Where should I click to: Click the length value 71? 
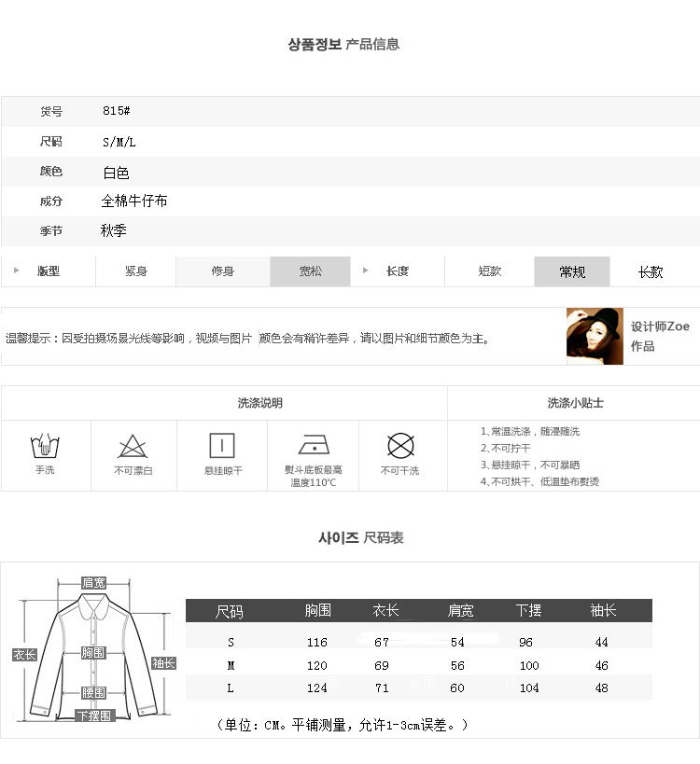pos(382,688)
